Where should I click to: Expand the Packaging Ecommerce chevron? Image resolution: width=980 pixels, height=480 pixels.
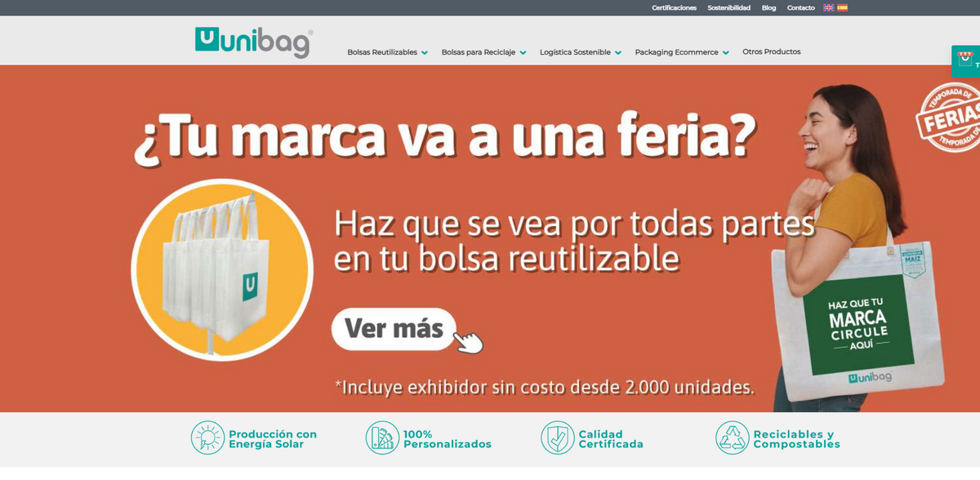point(725,53)
